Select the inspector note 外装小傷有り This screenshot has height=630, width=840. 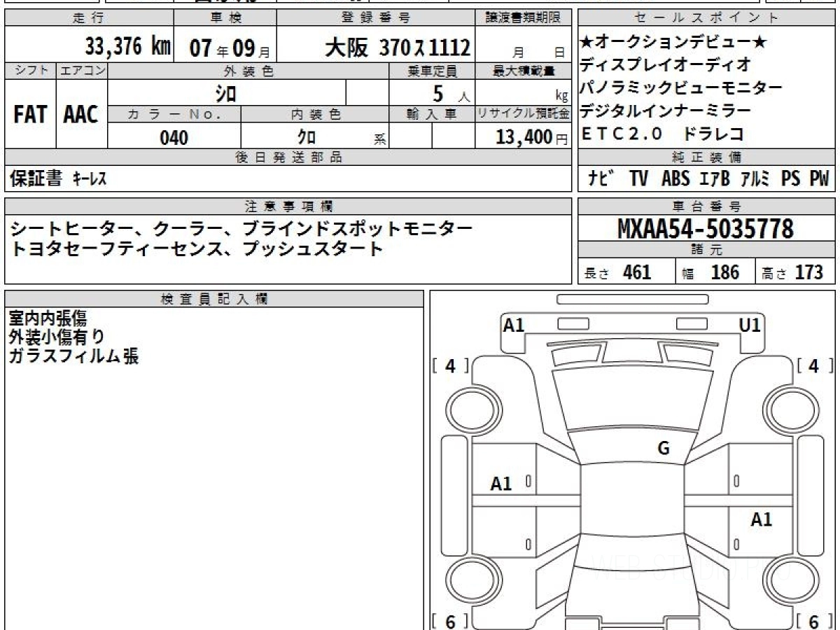click(x=56, y=337)
